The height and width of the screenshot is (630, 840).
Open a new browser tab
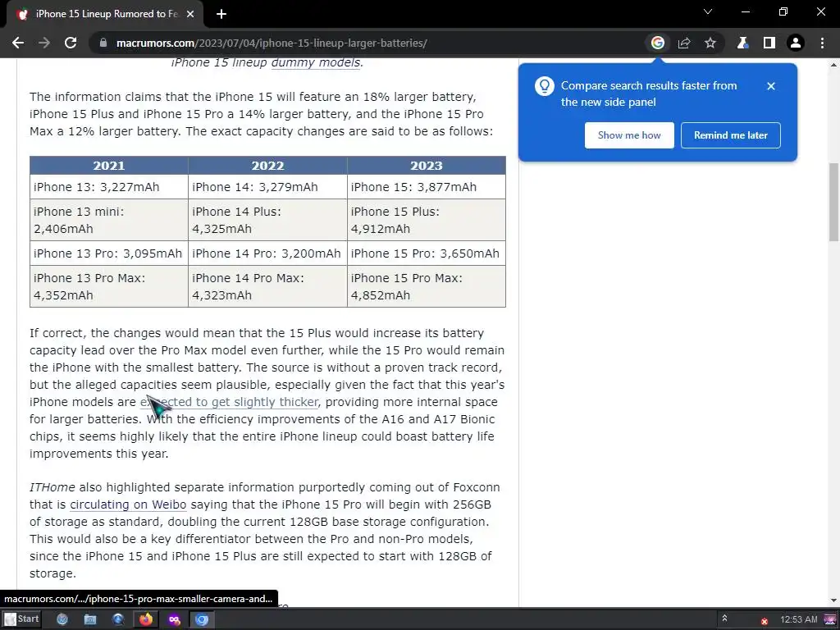221,14
